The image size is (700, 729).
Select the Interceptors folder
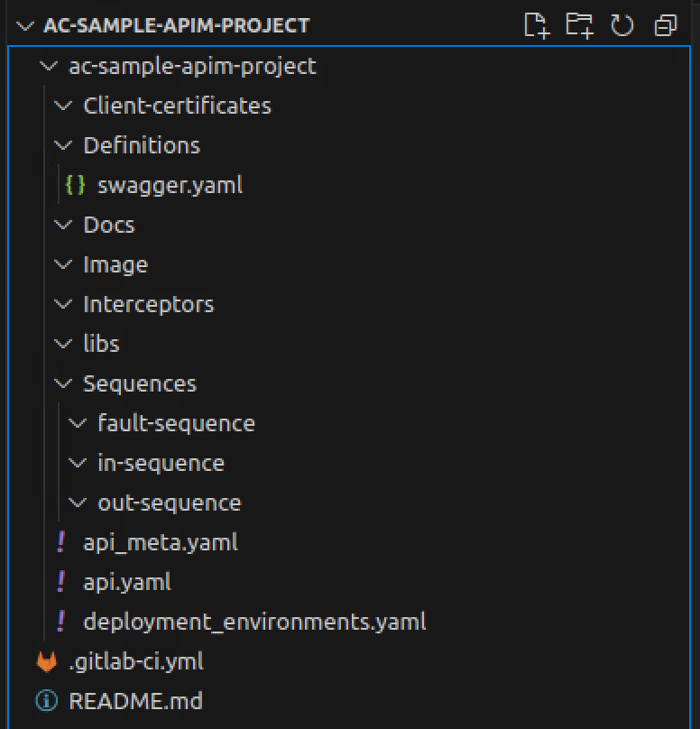148,304
